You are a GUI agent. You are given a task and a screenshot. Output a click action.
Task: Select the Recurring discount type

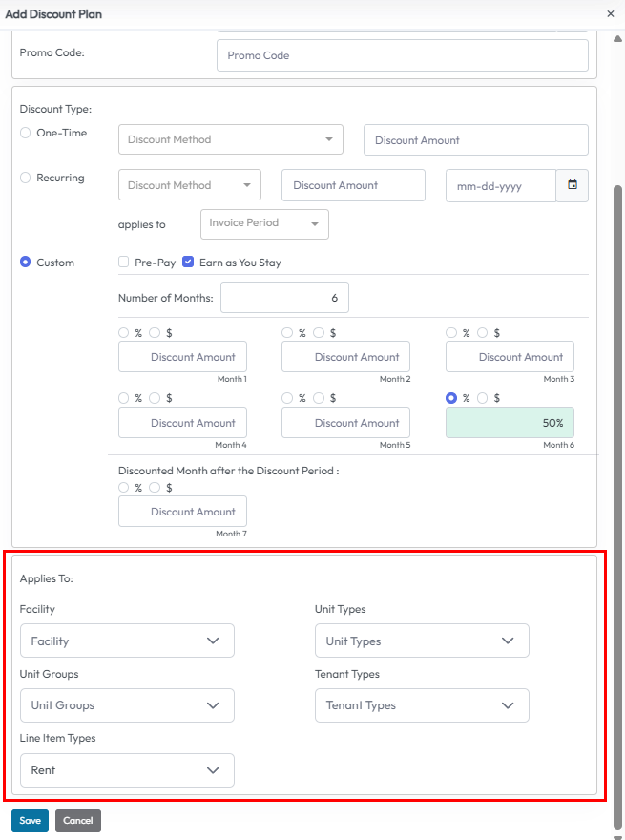click(x=26, y=178)
